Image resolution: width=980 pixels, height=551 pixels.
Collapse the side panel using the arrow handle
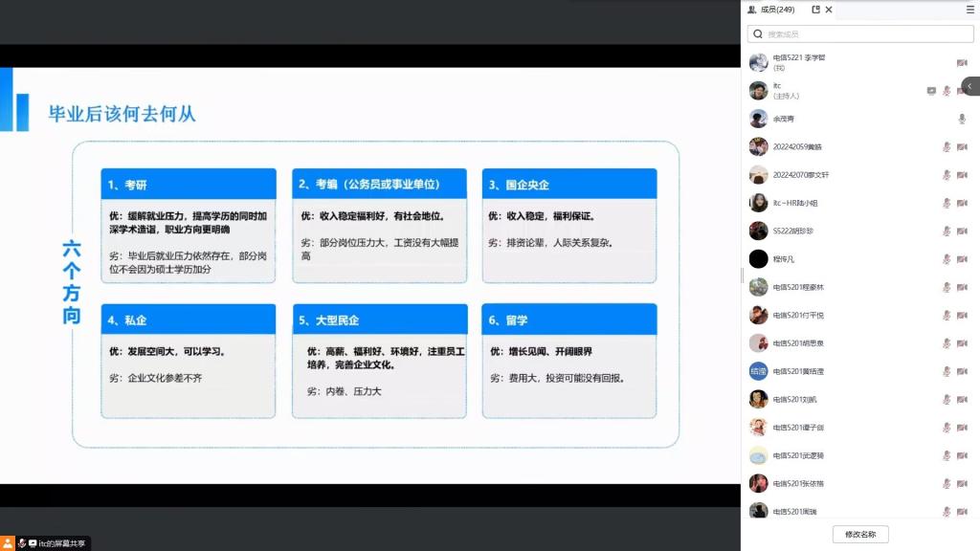(x=969, y=86)
